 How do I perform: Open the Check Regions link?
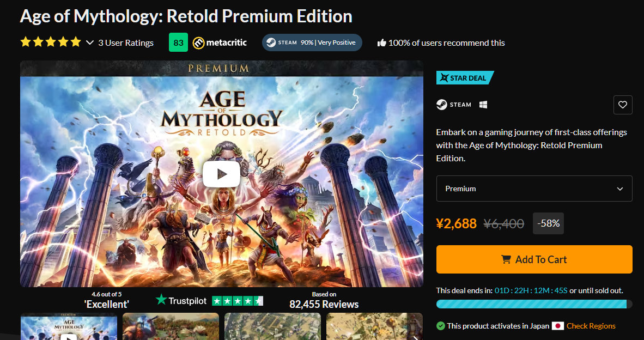tap(591, 326)
